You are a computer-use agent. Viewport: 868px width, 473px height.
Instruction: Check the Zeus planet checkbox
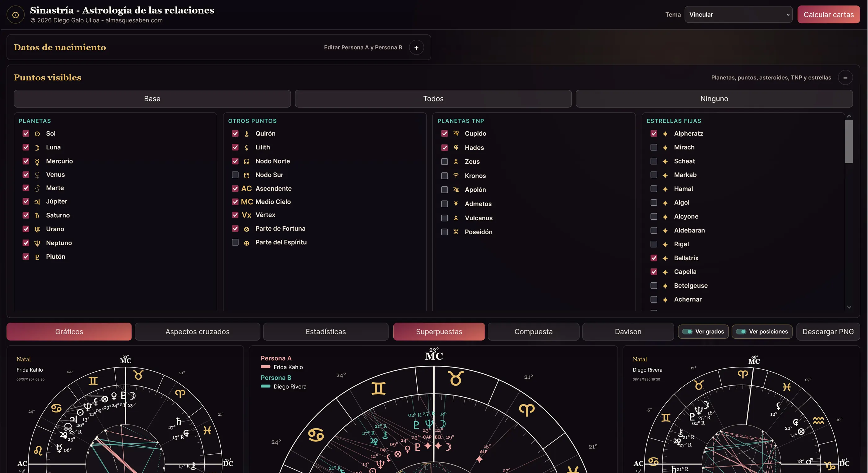(445, 162)
